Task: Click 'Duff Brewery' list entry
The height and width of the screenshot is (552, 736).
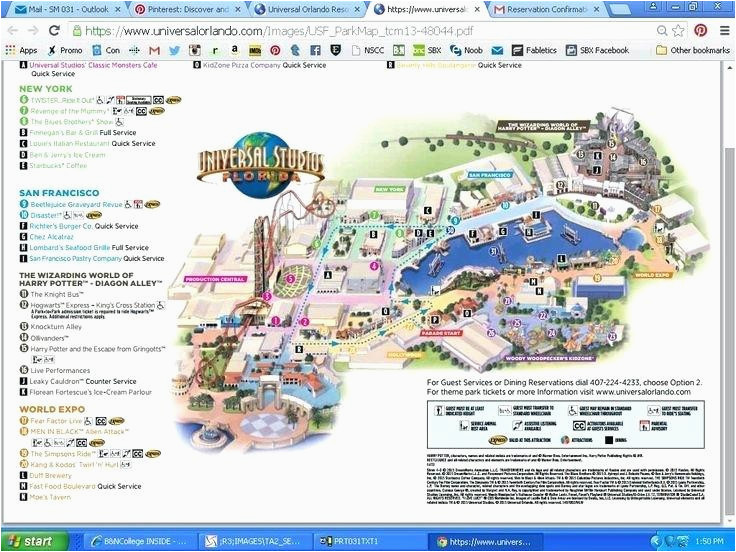Action: click(x=51, y=475)
